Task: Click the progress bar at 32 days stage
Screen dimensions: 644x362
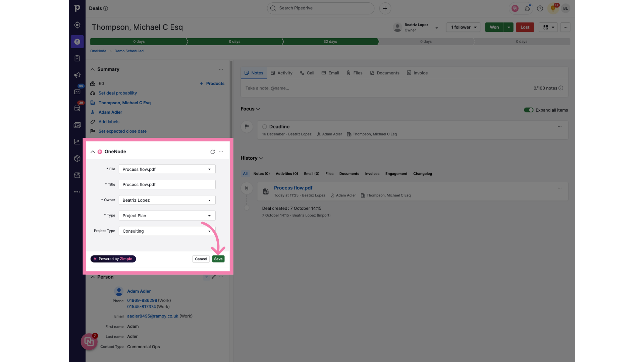Action: pyautogui.click(x=330, y=42)
